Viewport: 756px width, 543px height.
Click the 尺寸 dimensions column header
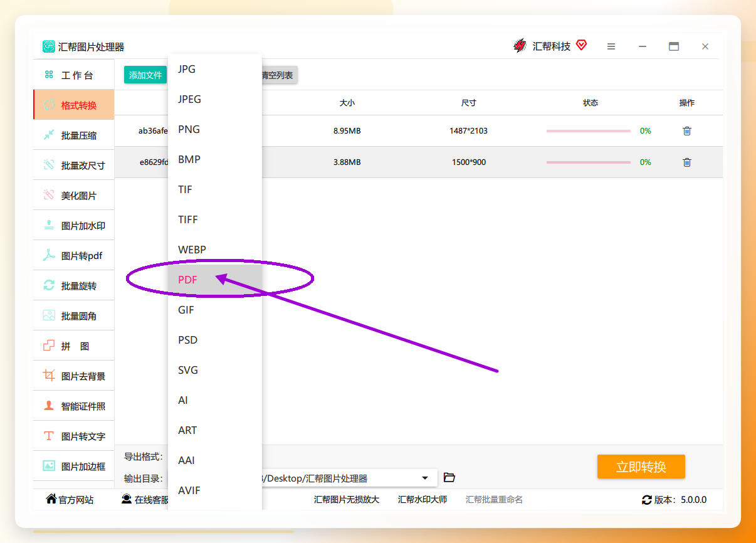[x=468, y=103]
